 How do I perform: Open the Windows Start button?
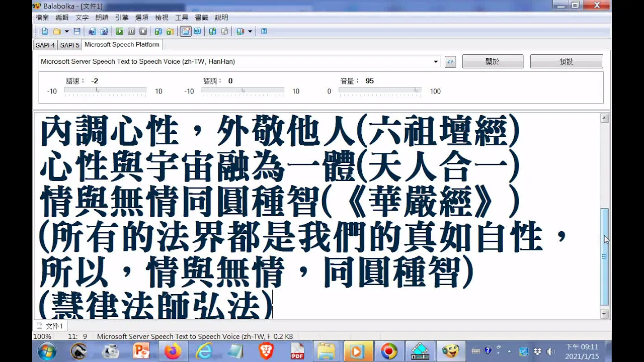point(47,351)
